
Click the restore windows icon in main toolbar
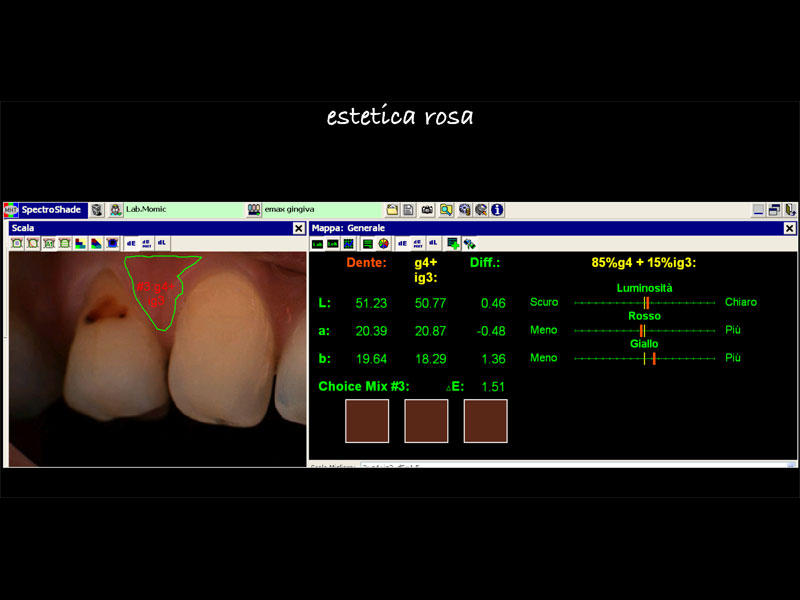pyautogui.click(x=774, y=210)
